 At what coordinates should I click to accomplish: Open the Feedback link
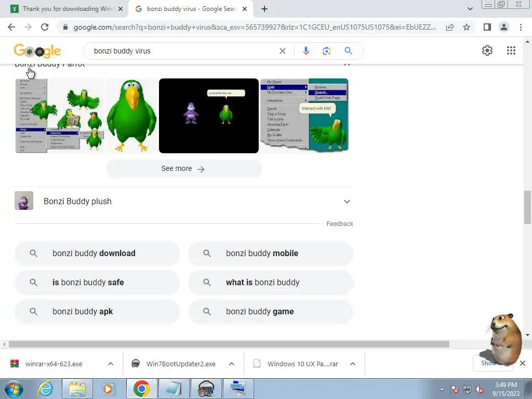point(340,223)
